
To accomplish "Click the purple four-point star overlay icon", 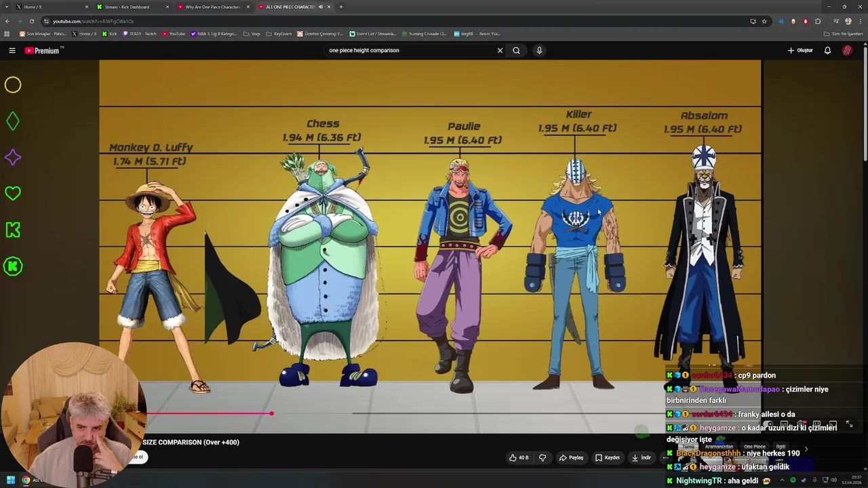I will coord(13,157).
